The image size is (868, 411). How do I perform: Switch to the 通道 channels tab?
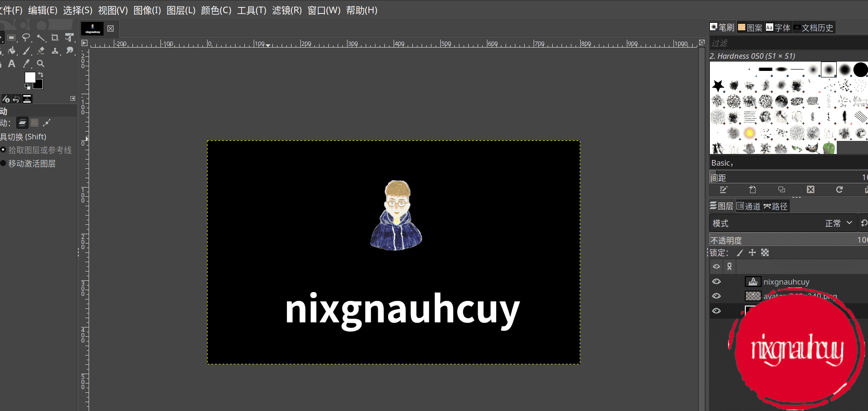point(749,206)
